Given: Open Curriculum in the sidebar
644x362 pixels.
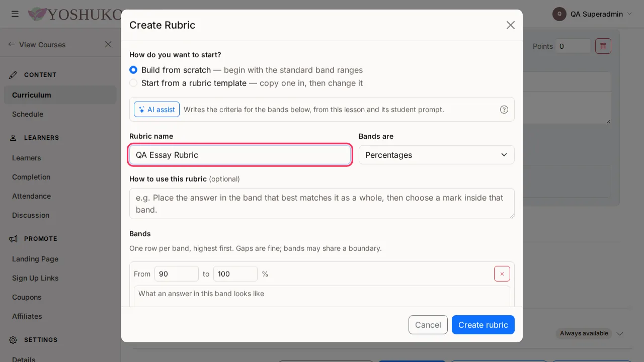Looking at the screenshot, I should click(60, 95).
